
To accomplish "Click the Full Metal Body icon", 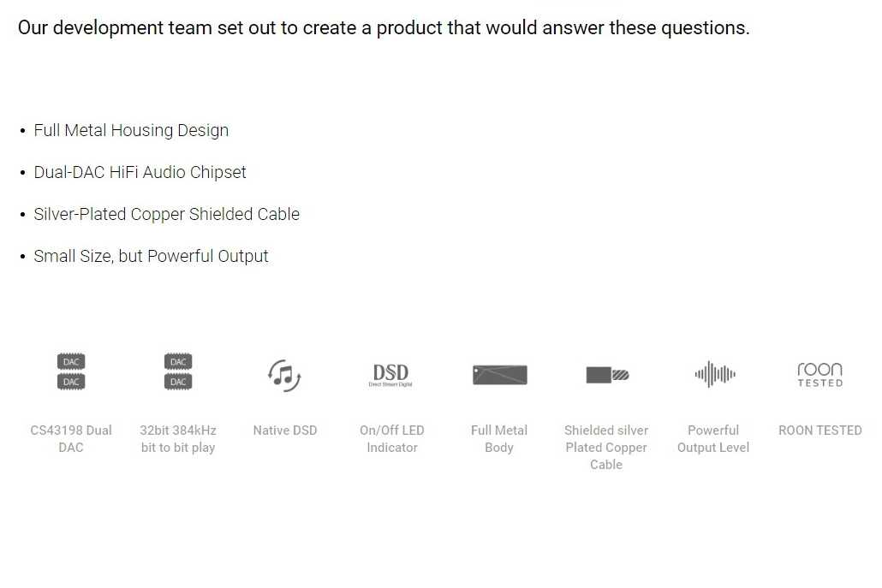I will tap(499, 375).
